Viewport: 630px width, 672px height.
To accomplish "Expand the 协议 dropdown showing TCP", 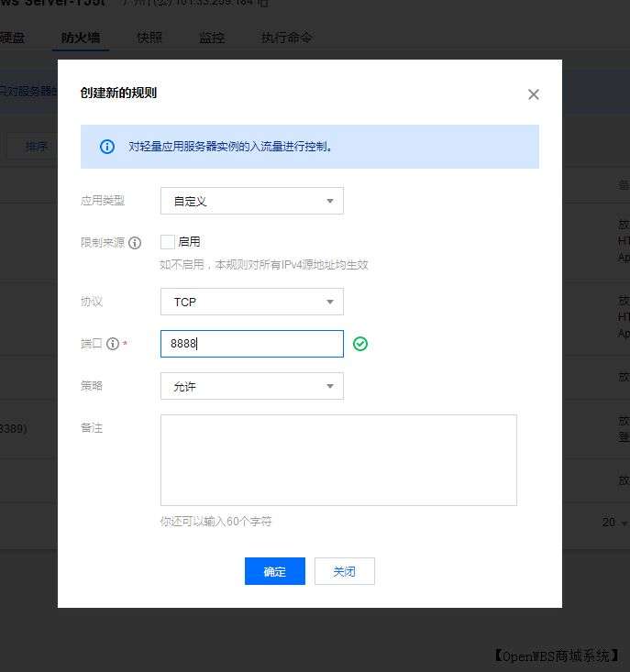I will coord(251,302).
